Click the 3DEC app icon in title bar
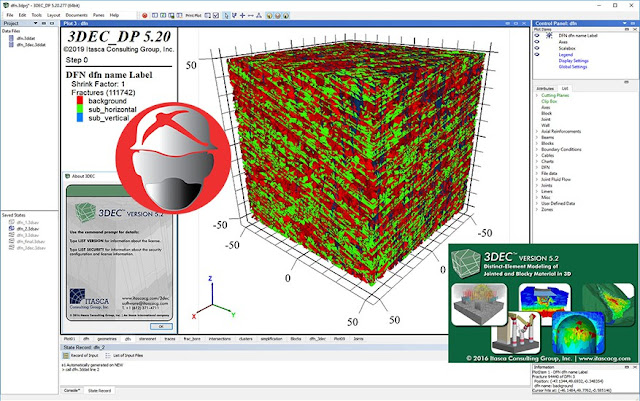 pos(5,5)
